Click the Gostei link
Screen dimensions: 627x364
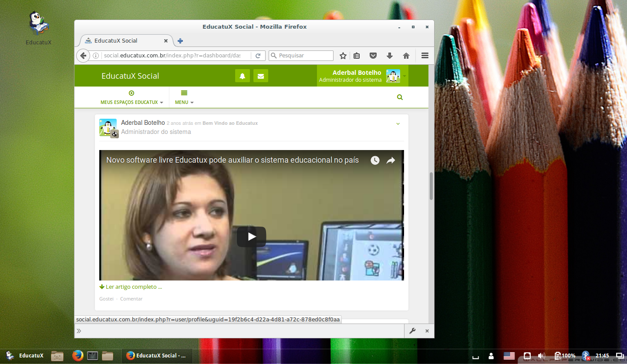click(x=106, y=299)
